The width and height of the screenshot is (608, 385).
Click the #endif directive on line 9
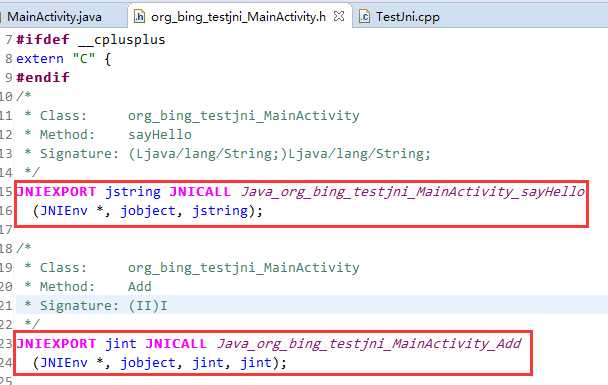click(x=43, y=77)
